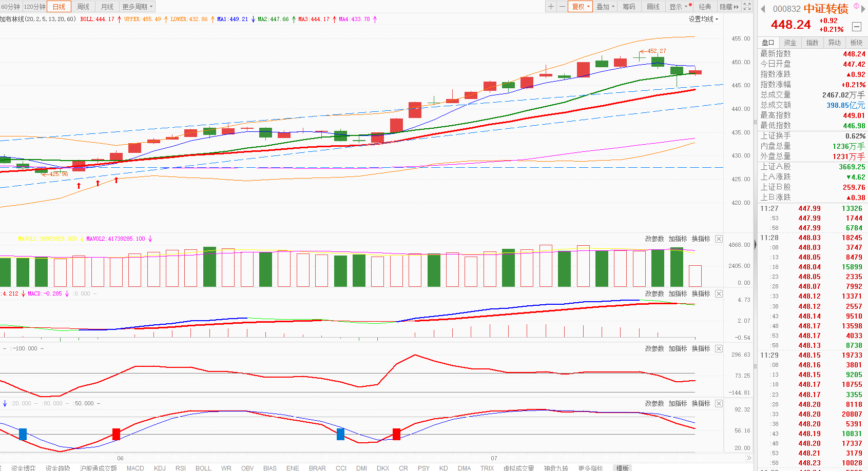The width and height of the screenshot is (868, 471).
Task: Select TRIX indicator tab
Action: click(x=487, y=468)
